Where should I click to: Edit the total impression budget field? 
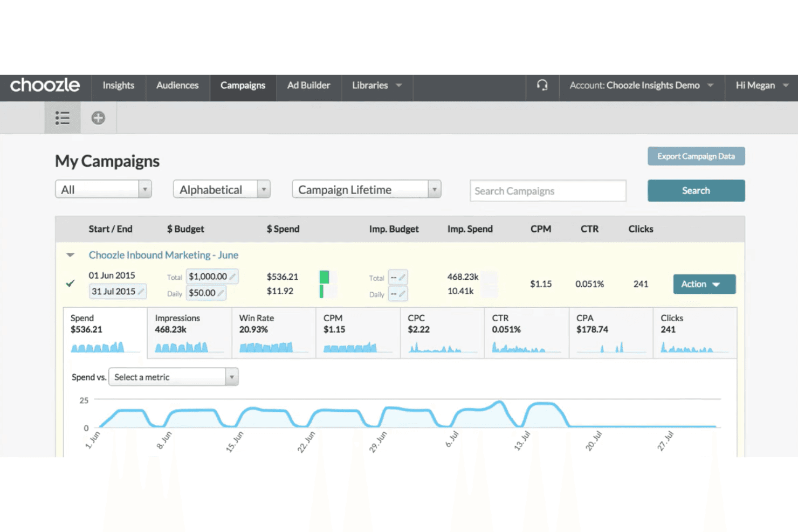coord(398,278)
